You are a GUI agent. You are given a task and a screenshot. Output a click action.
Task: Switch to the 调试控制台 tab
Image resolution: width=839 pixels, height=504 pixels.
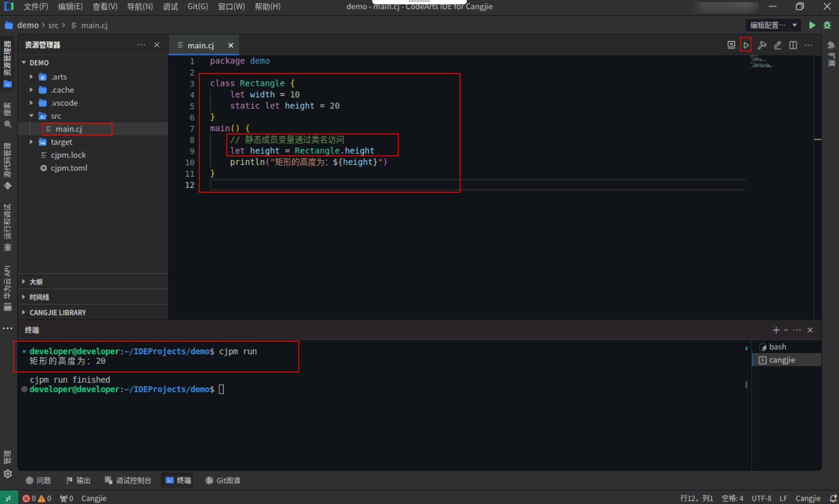click(128, 480)
